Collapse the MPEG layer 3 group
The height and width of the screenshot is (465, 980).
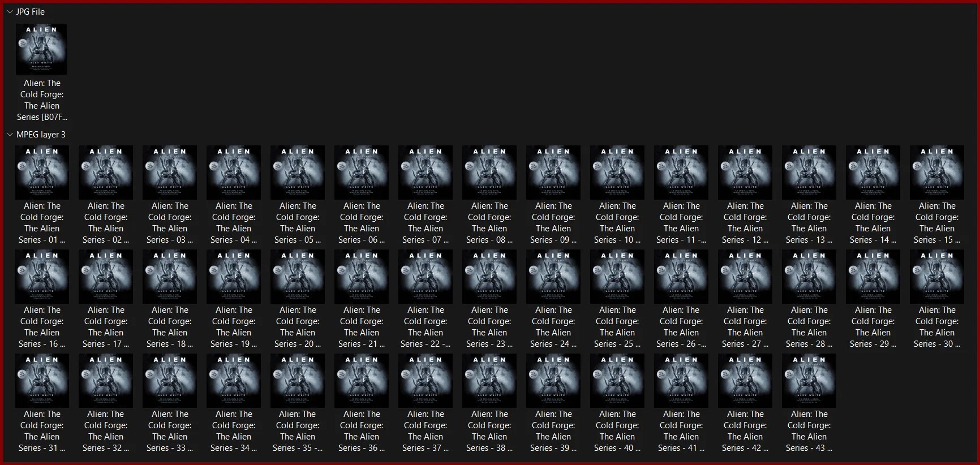[10, 135]
